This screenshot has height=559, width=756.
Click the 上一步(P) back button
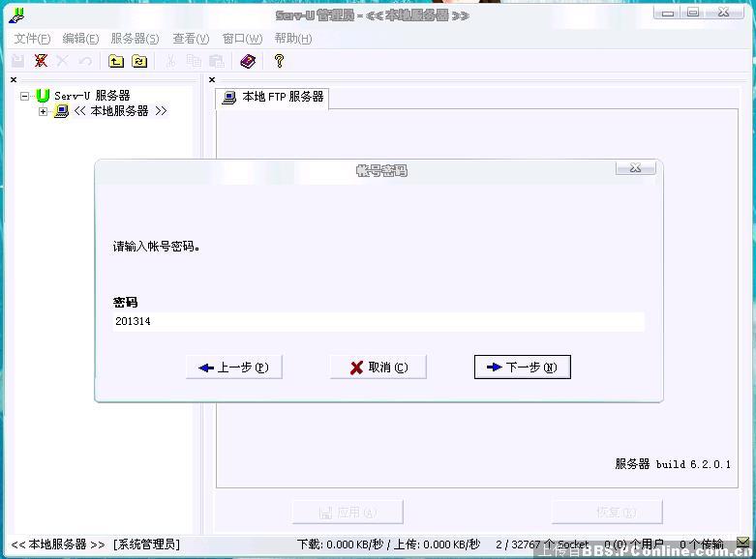233,368
